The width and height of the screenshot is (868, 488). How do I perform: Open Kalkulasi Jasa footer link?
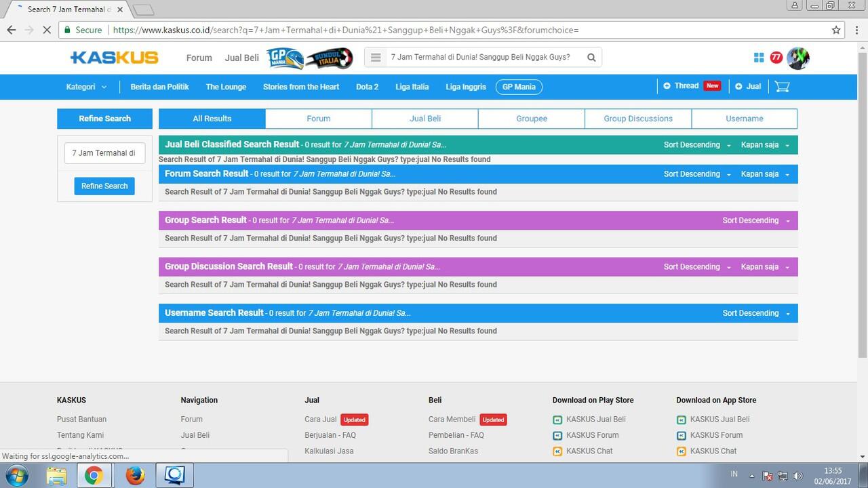pos(329,451)
